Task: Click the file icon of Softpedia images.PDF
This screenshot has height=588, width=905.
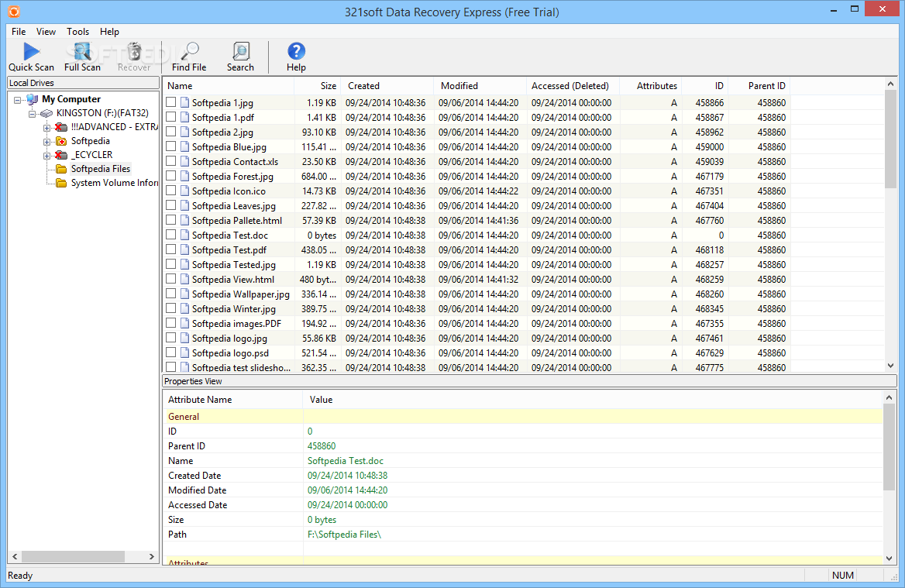Action: 184,324
